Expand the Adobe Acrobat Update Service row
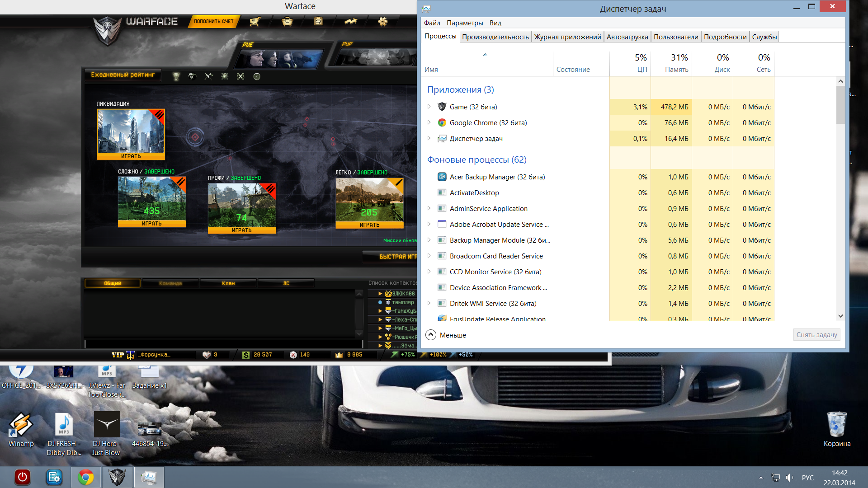The width and height of the screenshot is (868, 488). pos(429,224)
